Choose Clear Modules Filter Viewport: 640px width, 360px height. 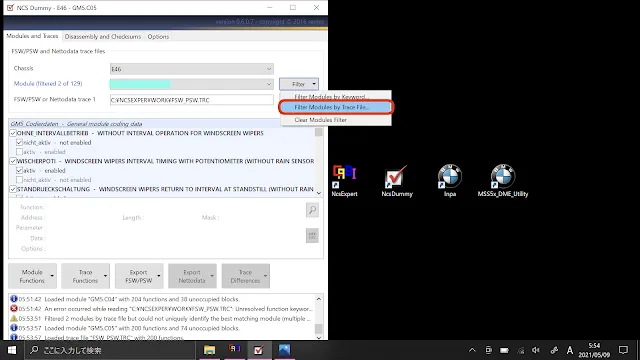(x=336, y=120)
